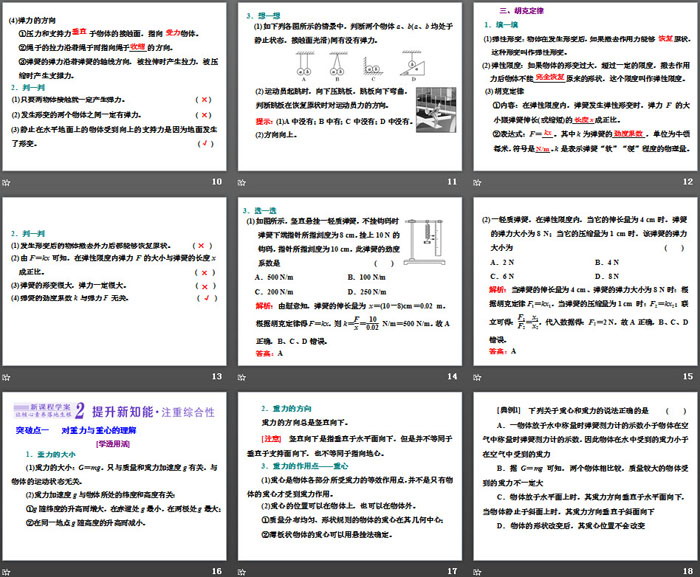700x577 pixels.
Task: Click option D. 250 N/m in slide 14
Action: tap(367, 292)
